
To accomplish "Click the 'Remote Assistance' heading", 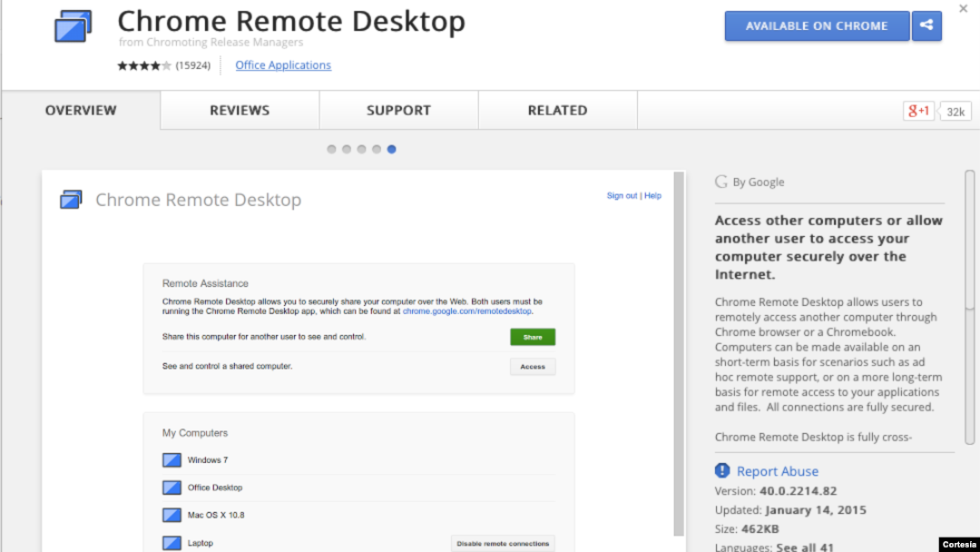I will (205, 283).
